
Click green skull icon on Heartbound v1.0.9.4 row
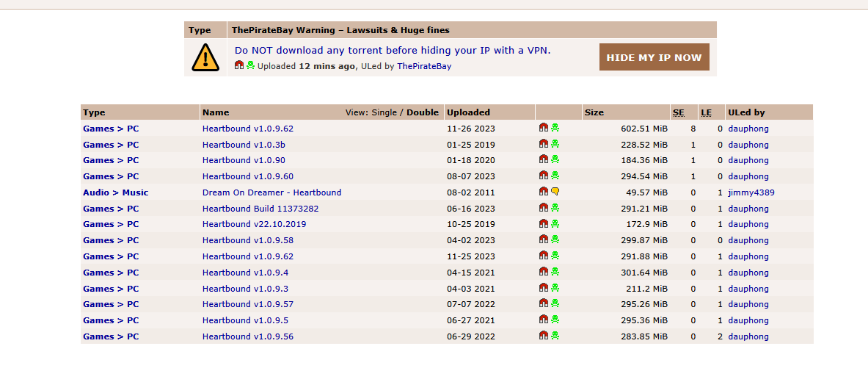point(555,271)
